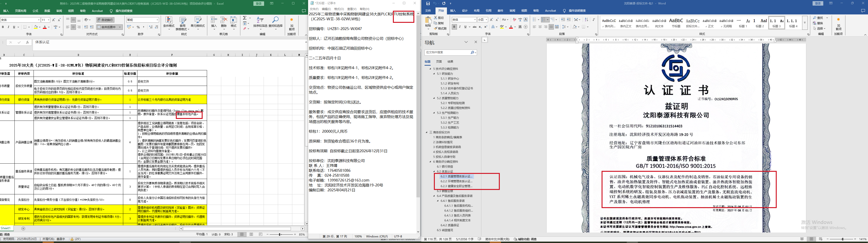The height and width of the screenshot is (243, 868).
Task: Collapse the 6.2 体系认证 heading in navigation
Action: [434, 172]
